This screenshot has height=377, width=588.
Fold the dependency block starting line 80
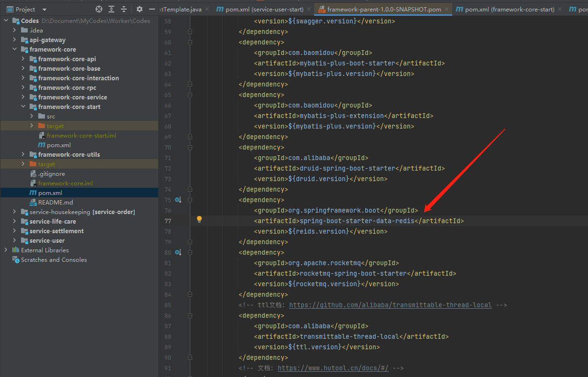tap(190, 252)
